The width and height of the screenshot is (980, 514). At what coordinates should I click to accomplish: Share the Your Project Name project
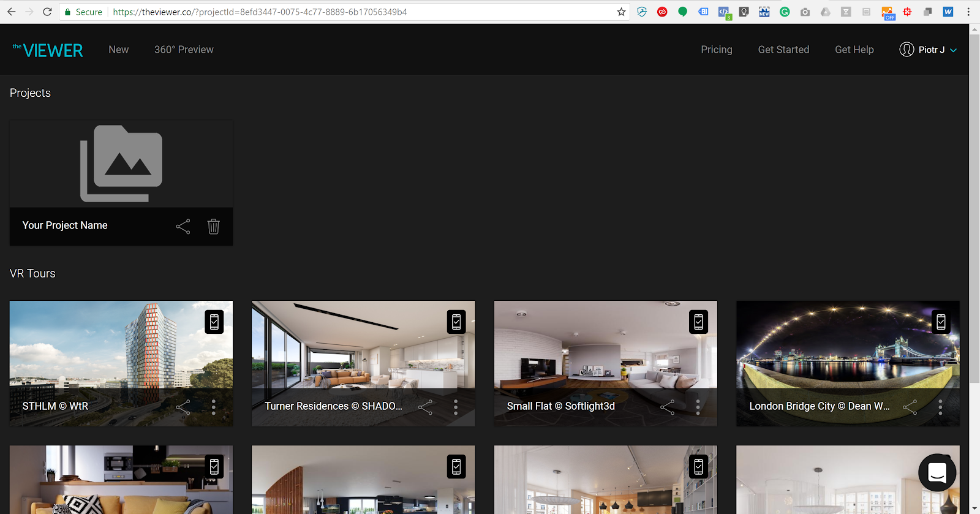(183, 226)
